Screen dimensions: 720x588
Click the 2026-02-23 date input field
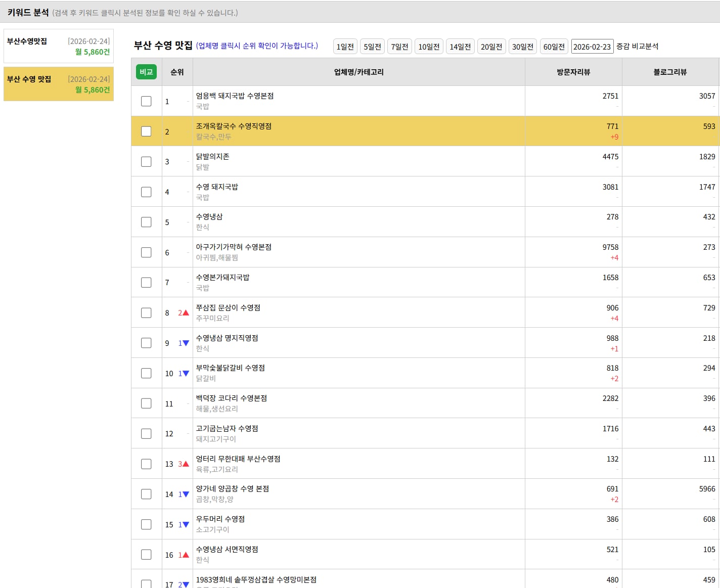point(592,47)
